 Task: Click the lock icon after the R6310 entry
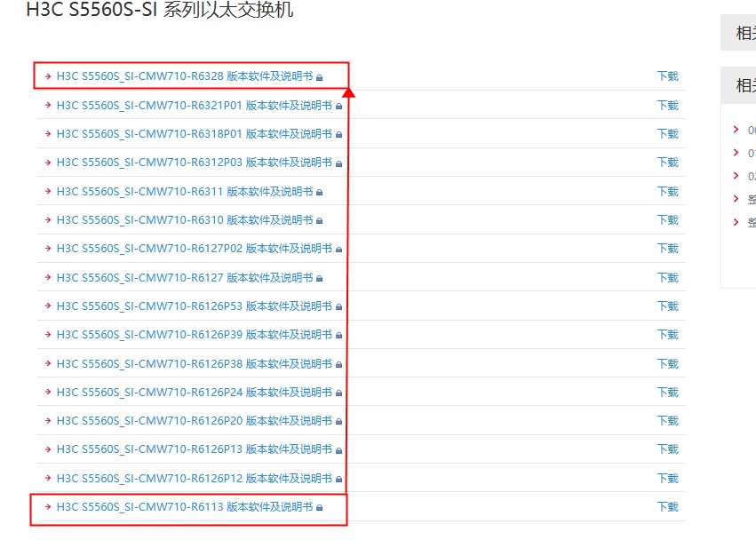click(x=319, y=221)
